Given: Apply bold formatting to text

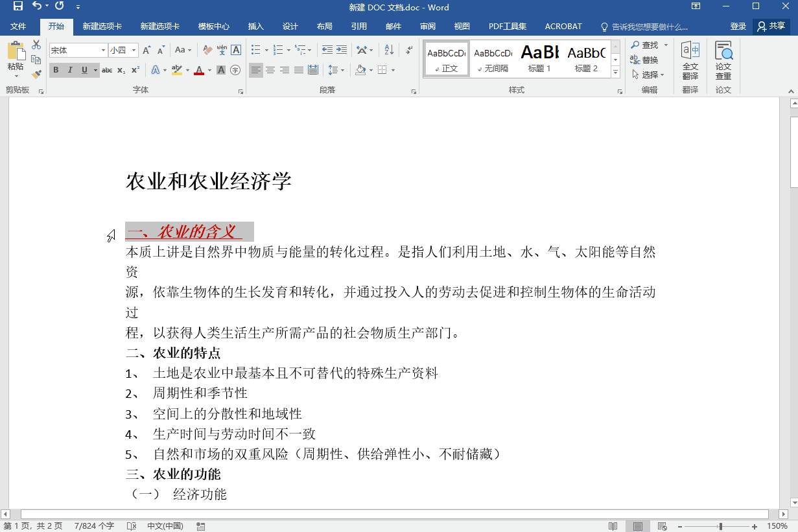Looking at the screenshot, I should (57, 69).
